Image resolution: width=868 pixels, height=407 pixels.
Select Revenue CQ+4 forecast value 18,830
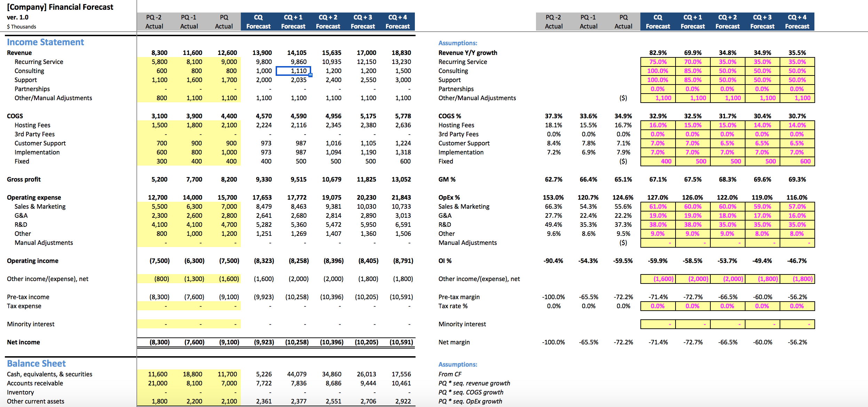pos(401,53)
